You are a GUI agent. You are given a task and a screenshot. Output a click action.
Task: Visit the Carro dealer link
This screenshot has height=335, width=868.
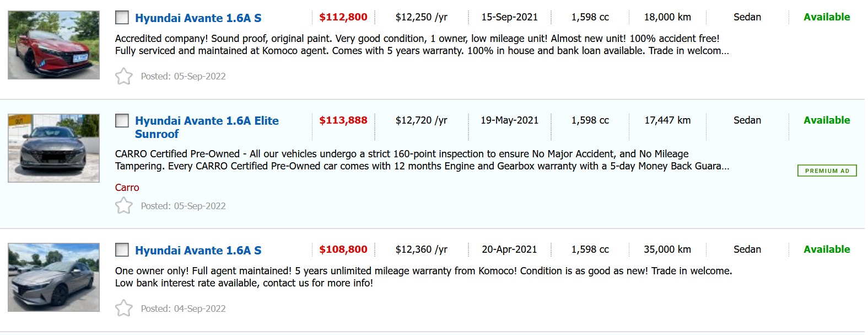coord(127,188)
